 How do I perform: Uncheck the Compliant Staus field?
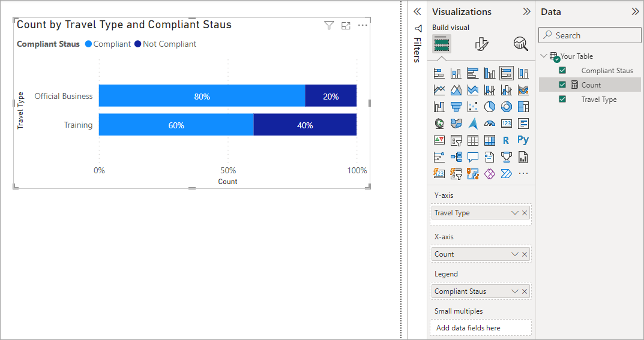[x=562, y=71]
